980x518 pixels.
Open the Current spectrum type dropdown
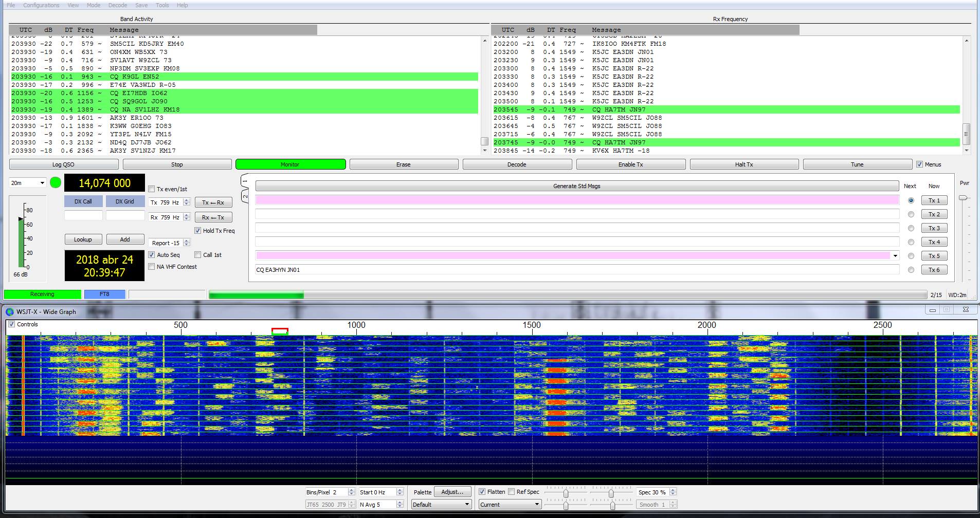tap(509, 505)
